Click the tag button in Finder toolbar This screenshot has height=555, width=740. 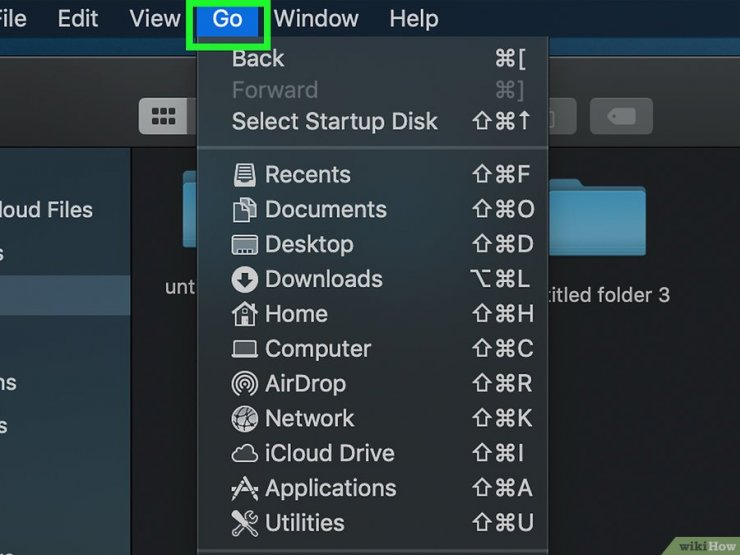click(620, 117)
